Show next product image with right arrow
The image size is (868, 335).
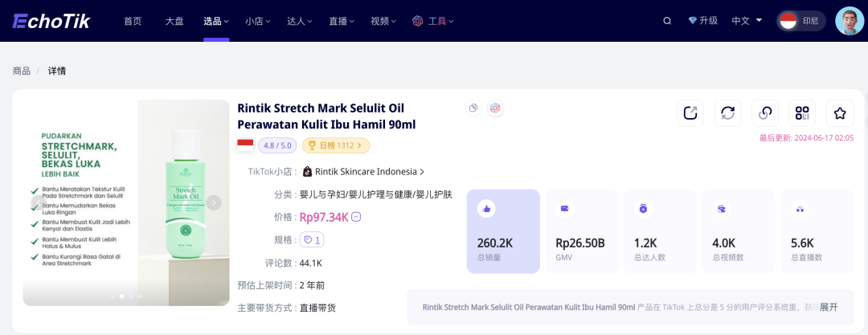point(214,202)
